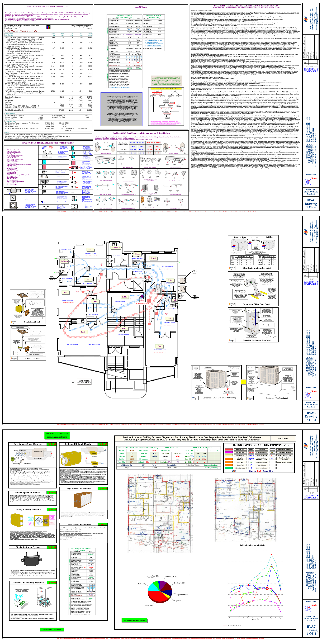Click the blue flexible ductwork hatch symbol
Image resolution: width=322 pixels, height=644 pixels.
click(x=44, y=147)
